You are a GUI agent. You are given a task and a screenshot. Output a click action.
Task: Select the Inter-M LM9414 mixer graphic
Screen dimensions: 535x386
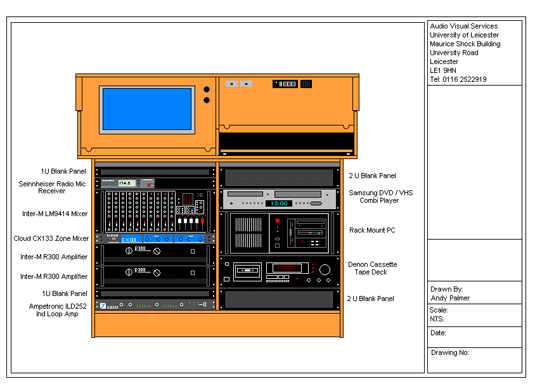[x=155, y=211]
